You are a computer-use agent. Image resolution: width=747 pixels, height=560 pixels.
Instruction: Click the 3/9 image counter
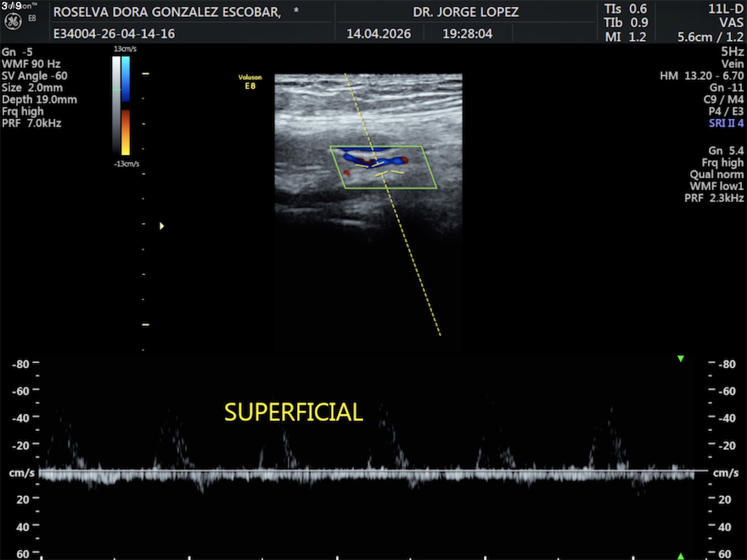coord(11,6)
